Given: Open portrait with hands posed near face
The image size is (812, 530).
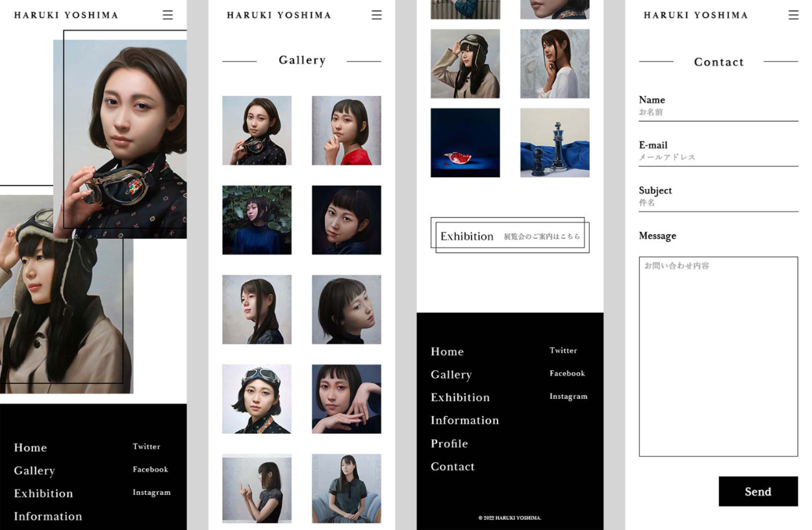Looking at the screenshot, I should (x=346, y=399).
